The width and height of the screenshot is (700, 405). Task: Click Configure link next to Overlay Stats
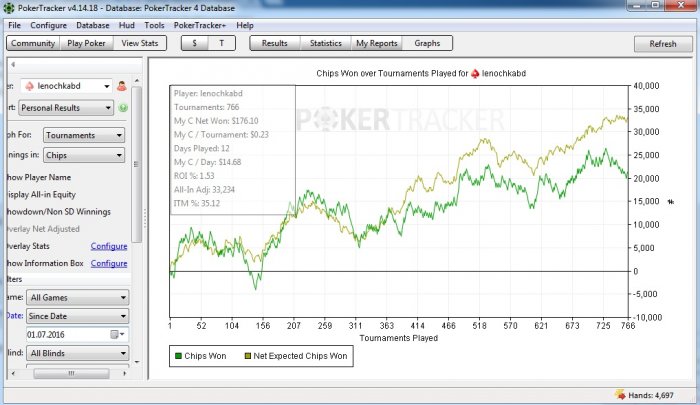109,246
